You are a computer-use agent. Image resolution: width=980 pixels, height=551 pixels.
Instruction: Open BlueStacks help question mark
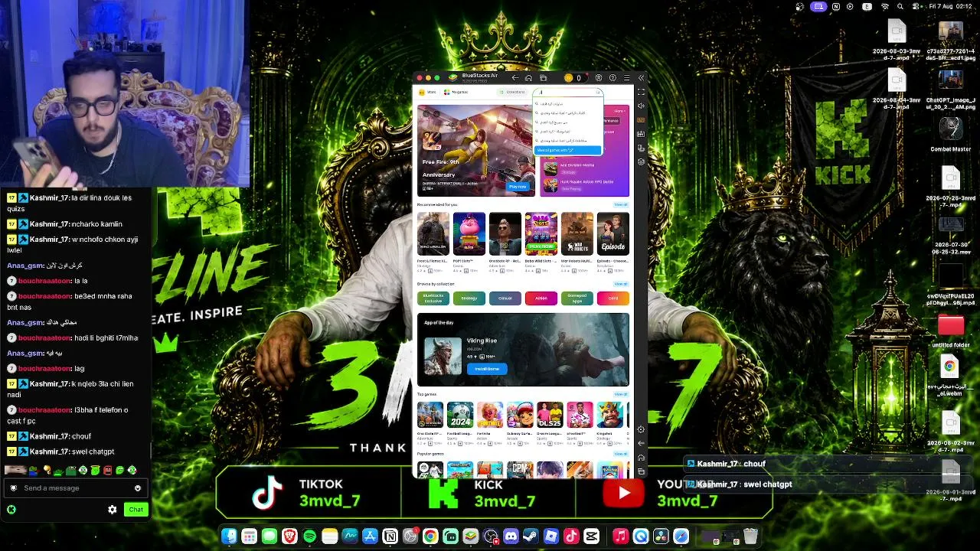612,77
